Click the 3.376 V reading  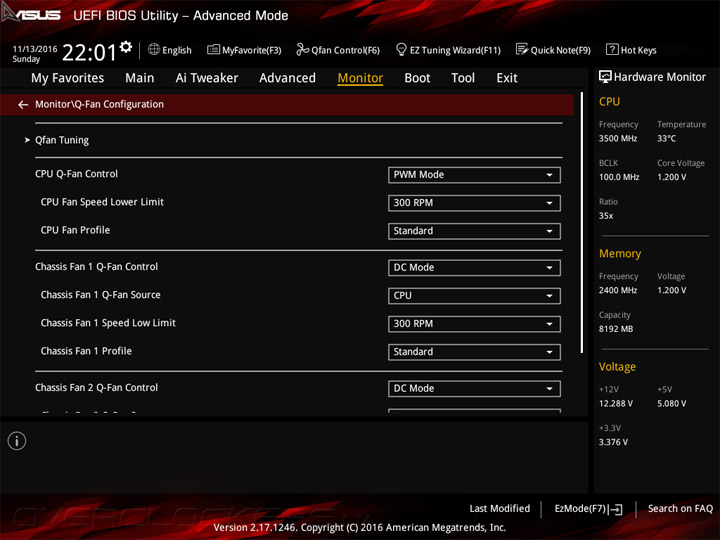pyautogui.click(x=613, y=442)
